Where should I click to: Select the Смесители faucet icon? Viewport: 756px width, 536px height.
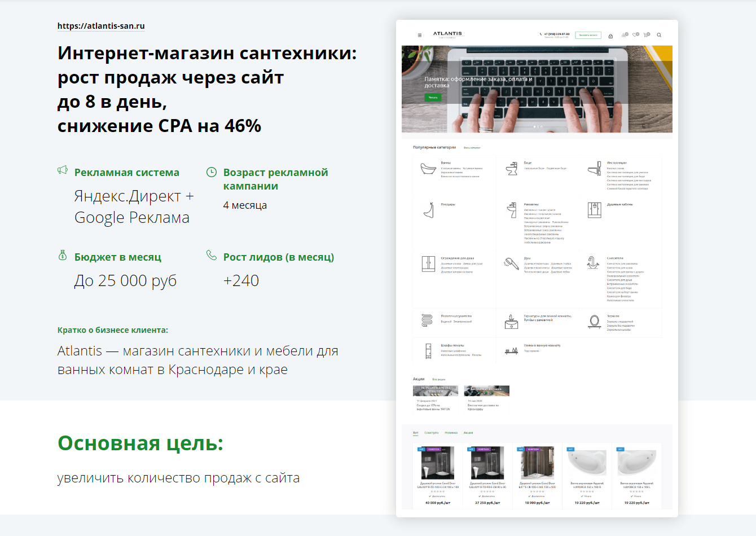point(593,263)
